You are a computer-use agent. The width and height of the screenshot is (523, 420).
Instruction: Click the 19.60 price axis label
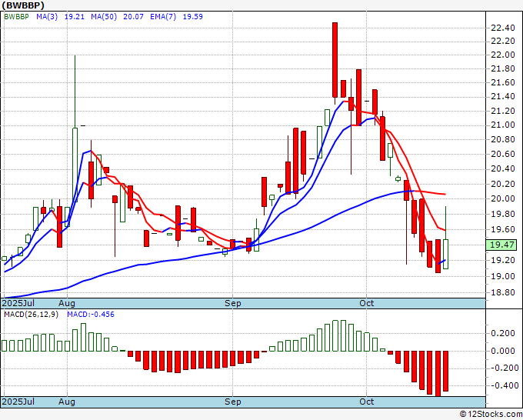tap(503, 229)
